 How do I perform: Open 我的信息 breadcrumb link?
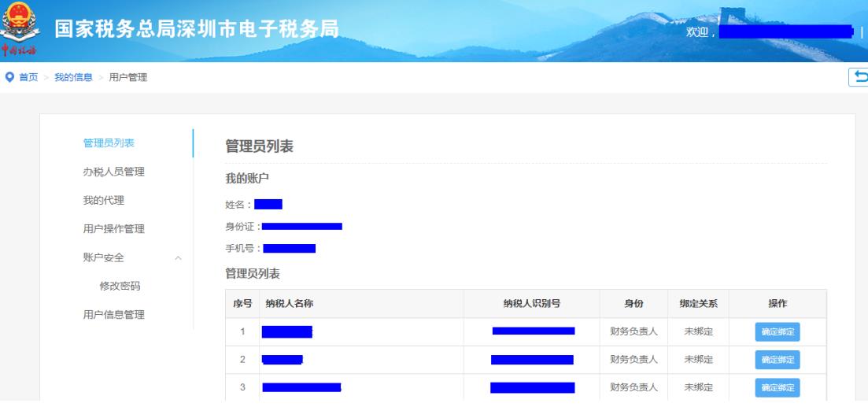(73, 76)
